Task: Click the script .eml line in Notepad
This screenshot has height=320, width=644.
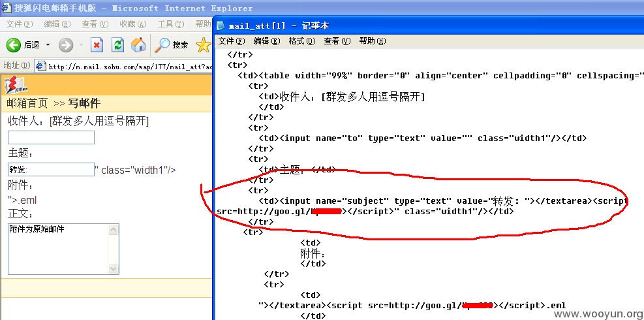Action: click(412, 305)
